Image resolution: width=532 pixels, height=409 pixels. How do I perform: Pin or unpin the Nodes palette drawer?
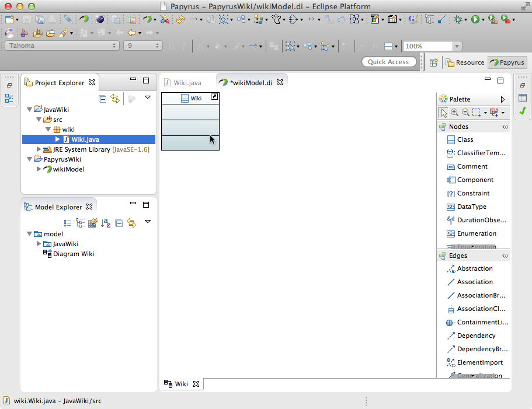pyautogui.click(x=505, y=127)
